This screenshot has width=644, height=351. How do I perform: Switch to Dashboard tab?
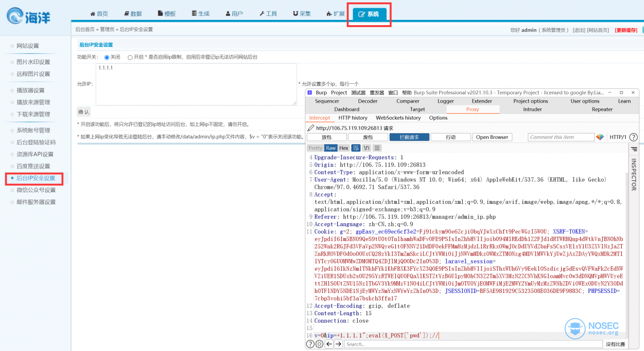[x=347, y=109]
